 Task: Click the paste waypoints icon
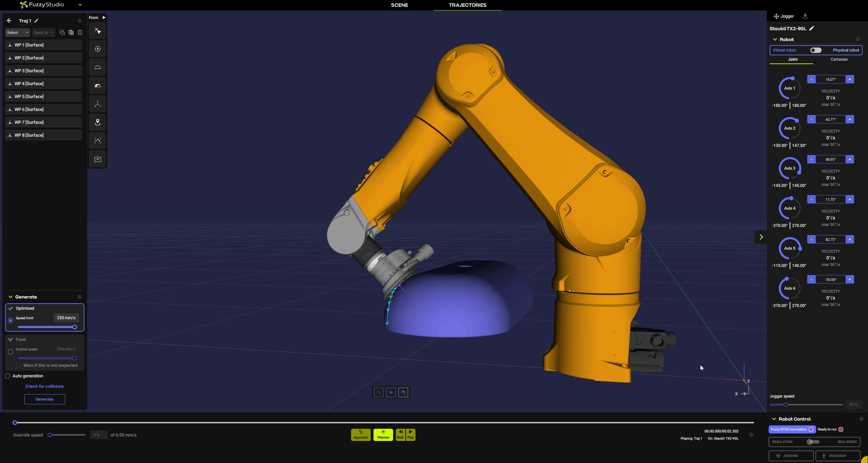[71, 33]
